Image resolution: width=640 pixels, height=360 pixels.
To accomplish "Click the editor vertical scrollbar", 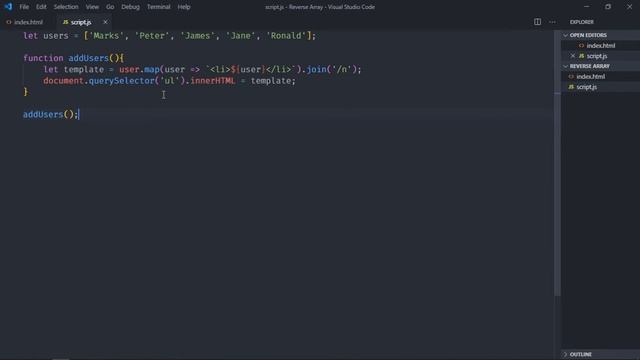I will (x=557, y=163).
